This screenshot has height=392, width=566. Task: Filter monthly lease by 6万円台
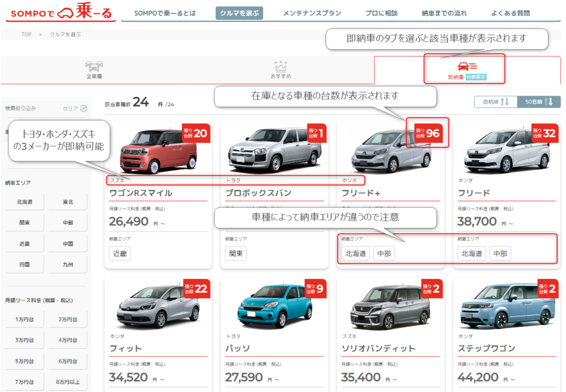coord(68,361)
